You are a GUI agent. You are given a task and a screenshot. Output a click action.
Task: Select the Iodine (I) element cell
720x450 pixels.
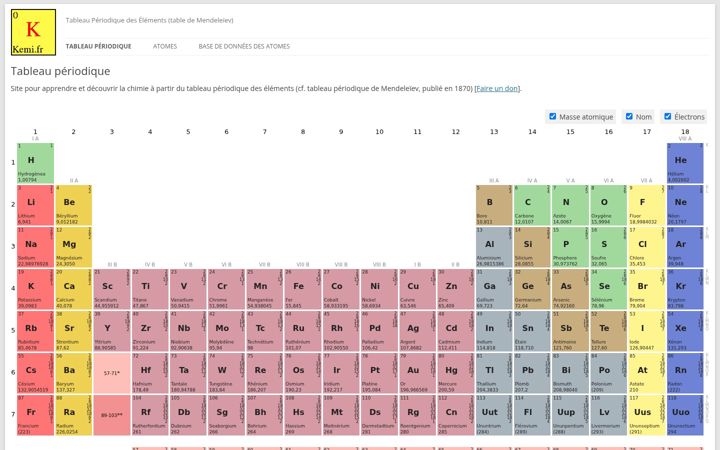click(647, 331)
